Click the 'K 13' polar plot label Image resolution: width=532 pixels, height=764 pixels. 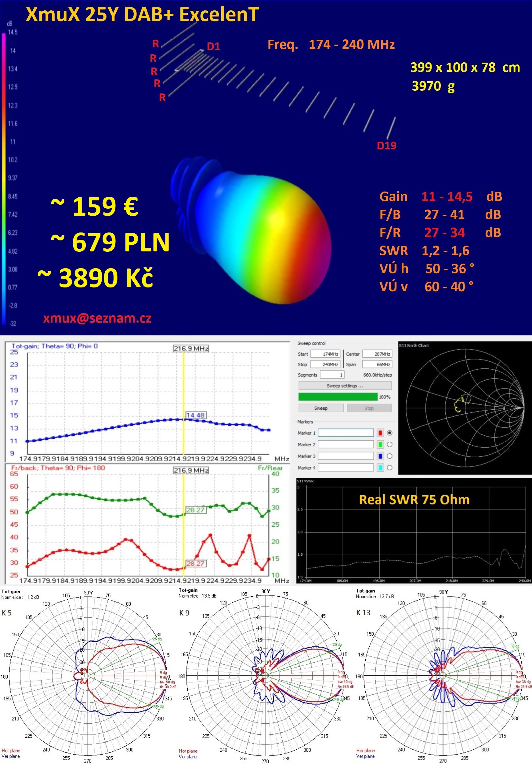363,612
